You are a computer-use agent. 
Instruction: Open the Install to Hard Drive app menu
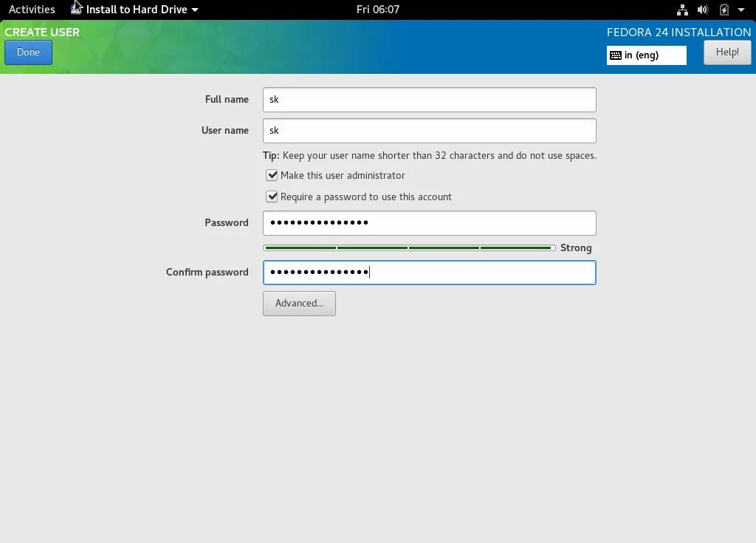(137, 9)
